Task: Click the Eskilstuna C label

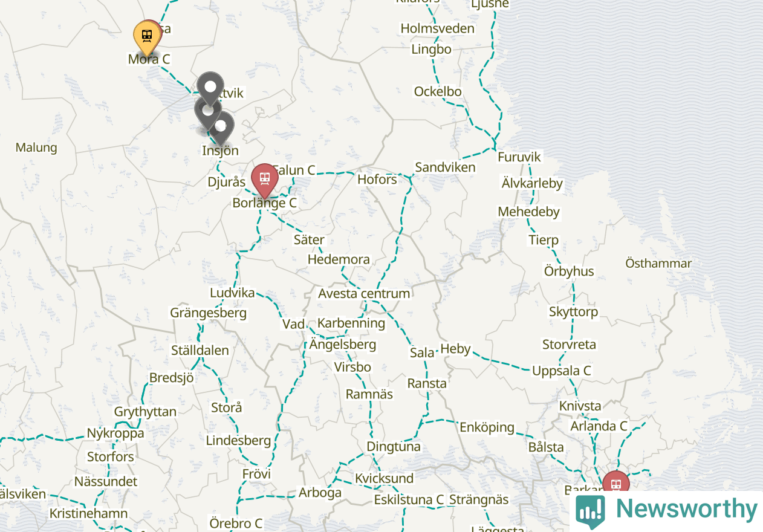Action: [x=409, y=500]
